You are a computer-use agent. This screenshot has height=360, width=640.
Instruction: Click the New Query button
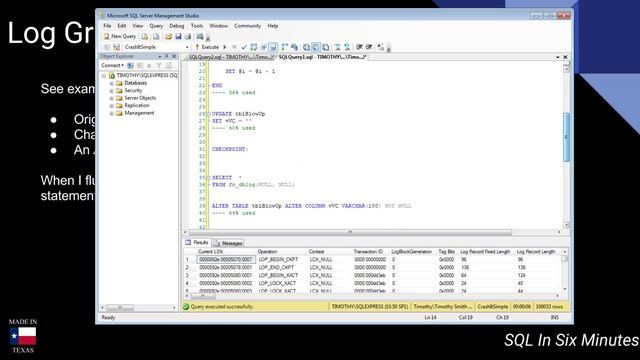coord(120,36)
